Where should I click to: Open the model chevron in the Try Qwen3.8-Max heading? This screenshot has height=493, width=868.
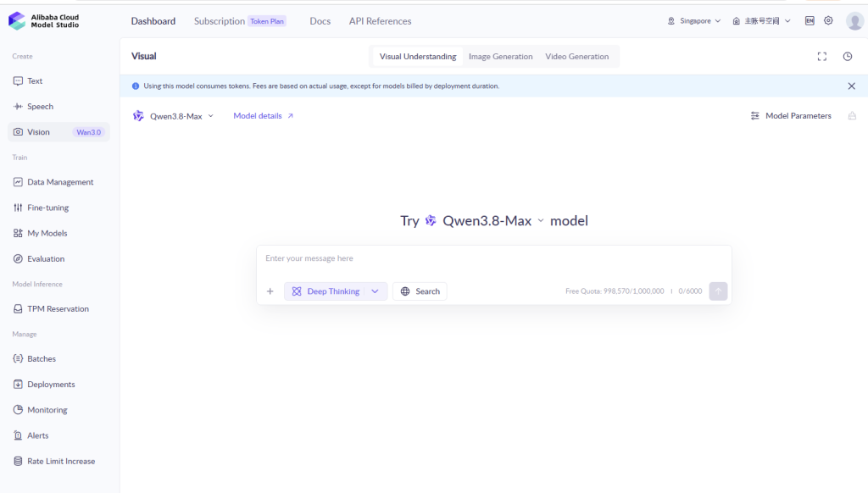tap(541, 221)
